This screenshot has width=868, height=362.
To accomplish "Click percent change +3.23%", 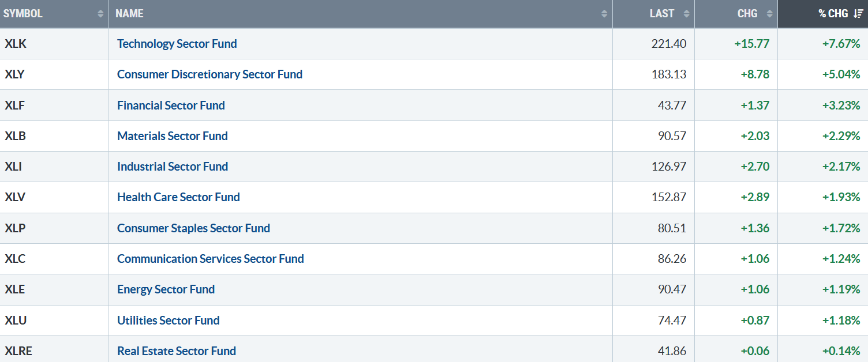I will (841, 105).
